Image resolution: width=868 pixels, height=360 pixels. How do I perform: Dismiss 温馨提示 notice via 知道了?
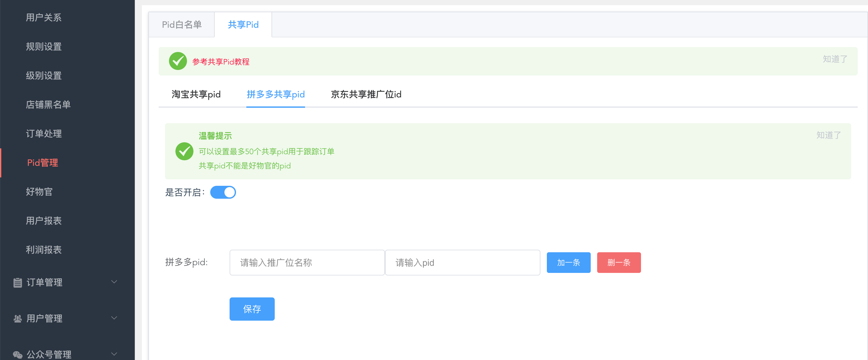pyautogui.click(x=828, y=135)
